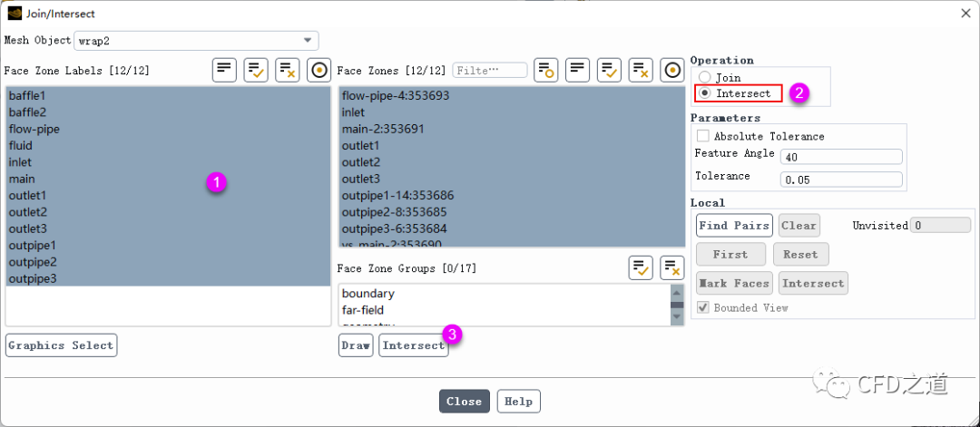Open selection helper icon for Face Zones

coord(672,70)
